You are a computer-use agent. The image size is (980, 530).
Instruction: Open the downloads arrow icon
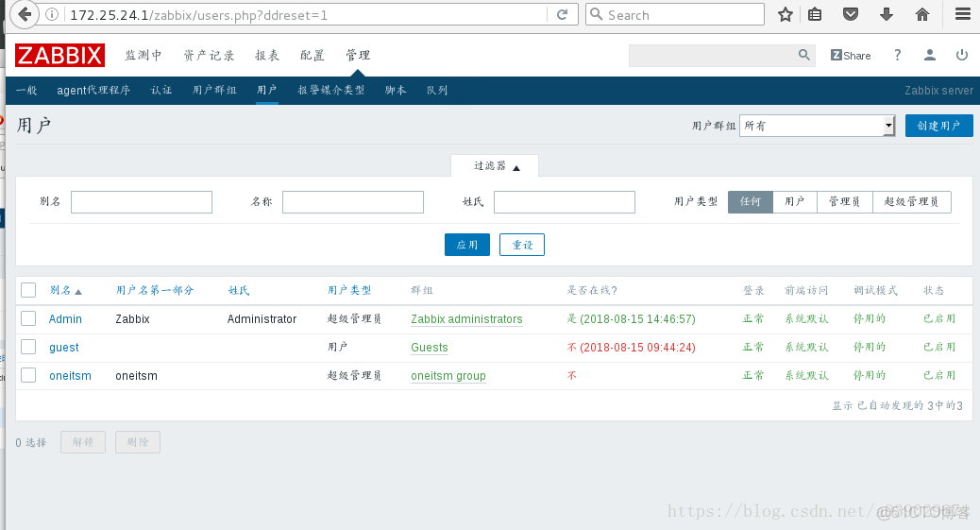887,14
